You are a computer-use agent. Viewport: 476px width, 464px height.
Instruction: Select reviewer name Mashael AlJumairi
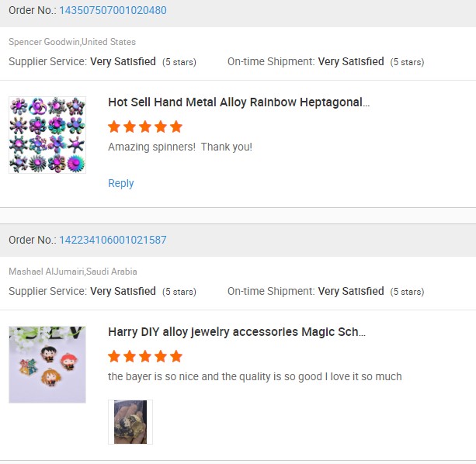click(47, 272)
